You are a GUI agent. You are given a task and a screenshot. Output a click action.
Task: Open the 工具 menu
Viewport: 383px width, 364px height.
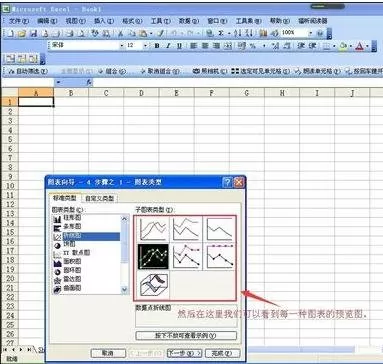(161, 21)
